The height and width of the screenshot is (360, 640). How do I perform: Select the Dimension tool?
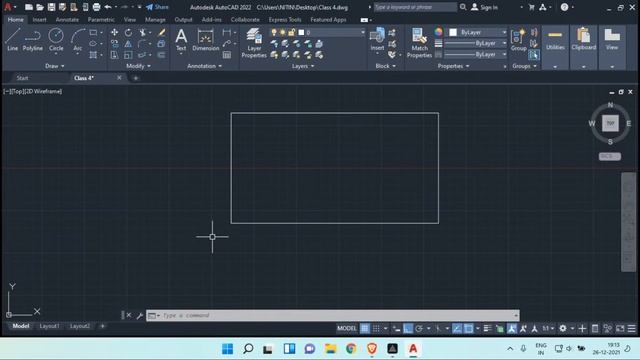pos(205,40)
